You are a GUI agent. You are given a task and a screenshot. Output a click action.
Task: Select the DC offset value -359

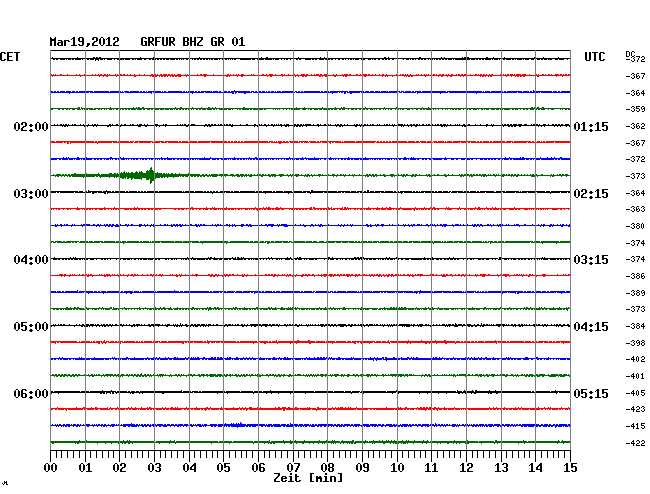[635, 109]
